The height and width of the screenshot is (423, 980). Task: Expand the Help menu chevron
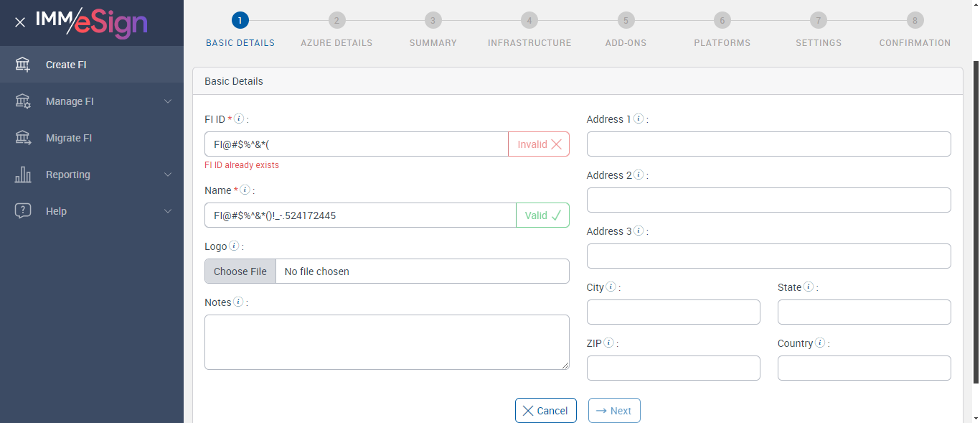click(168, 211)
